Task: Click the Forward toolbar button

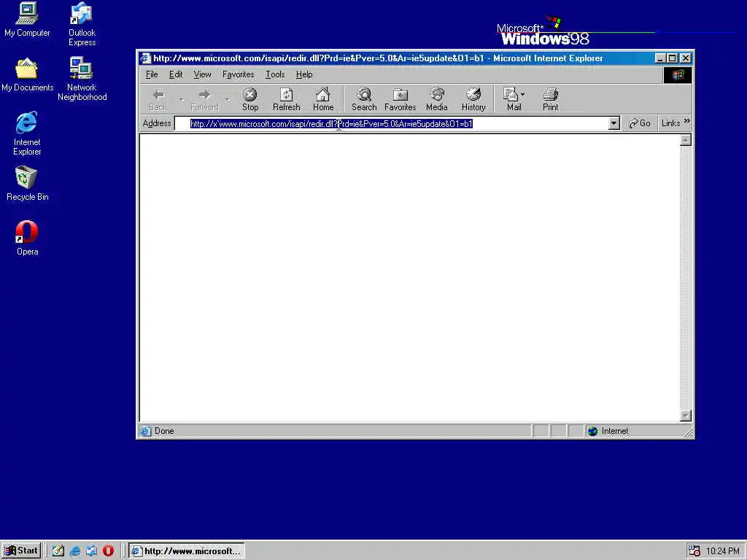Action: (x=204, y=100)
